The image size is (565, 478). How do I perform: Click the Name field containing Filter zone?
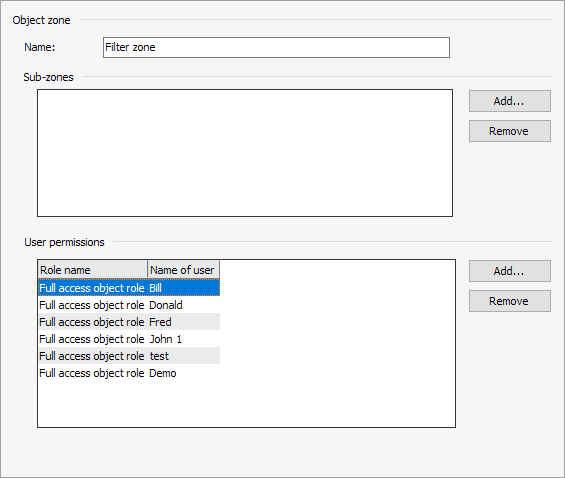276,47
